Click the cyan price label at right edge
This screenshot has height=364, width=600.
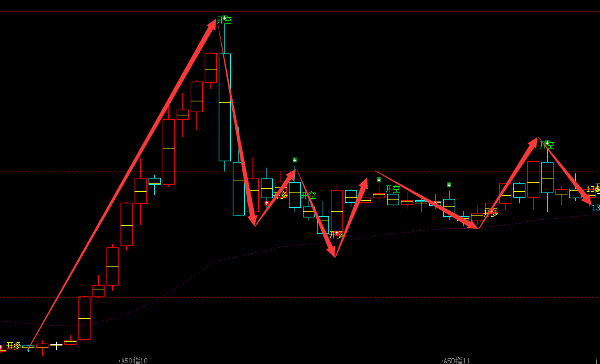tap(596, 208)
